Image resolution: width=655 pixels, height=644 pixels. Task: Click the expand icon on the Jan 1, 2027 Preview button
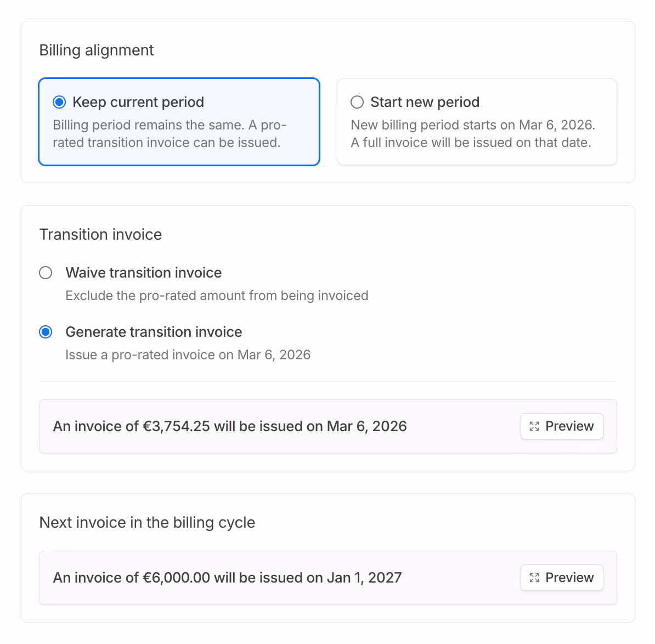(x=534, y=577)
